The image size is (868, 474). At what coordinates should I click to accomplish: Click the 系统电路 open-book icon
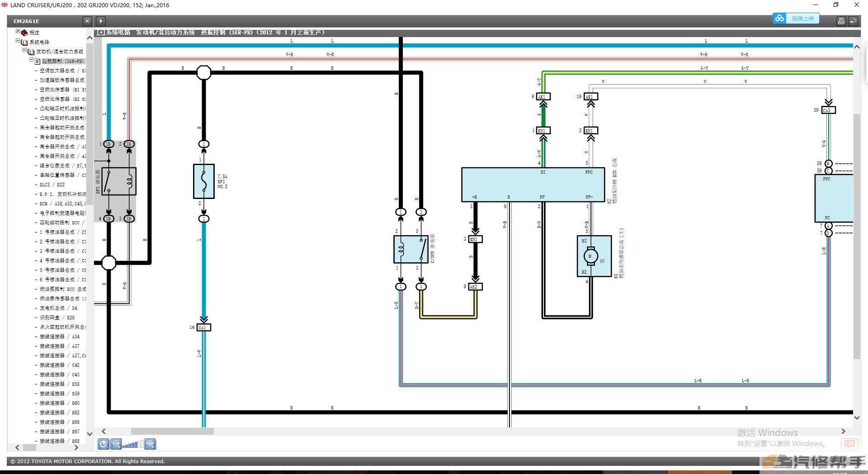(24, 42)
